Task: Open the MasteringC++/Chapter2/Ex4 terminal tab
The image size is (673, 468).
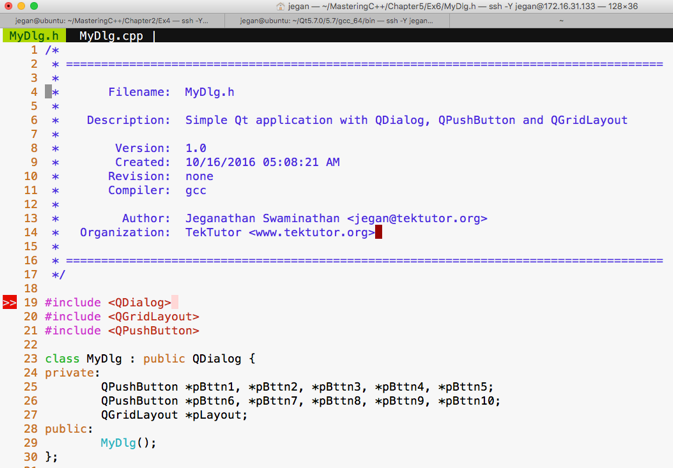Action: pos(112,20)
